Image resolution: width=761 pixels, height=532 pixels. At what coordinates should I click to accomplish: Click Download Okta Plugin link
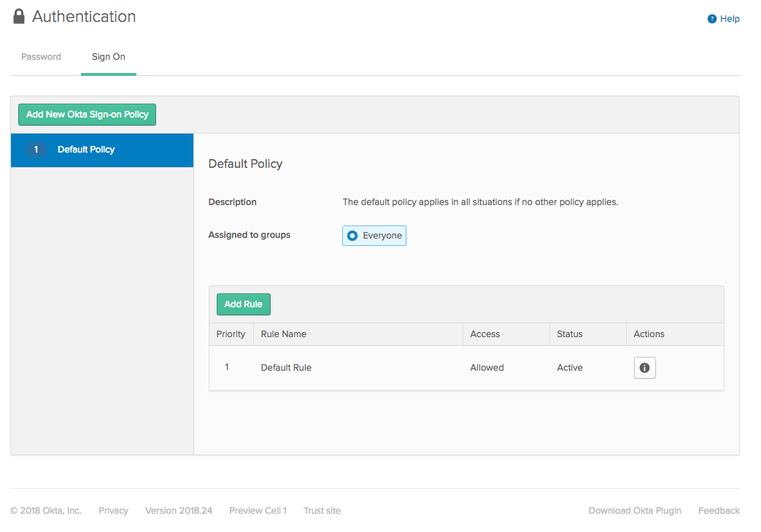(635, 511)
